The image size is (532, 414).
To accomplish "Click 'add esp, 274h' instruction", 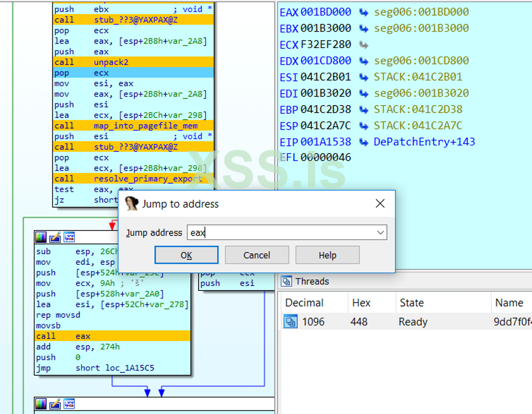I will click(x=78, y=347).
